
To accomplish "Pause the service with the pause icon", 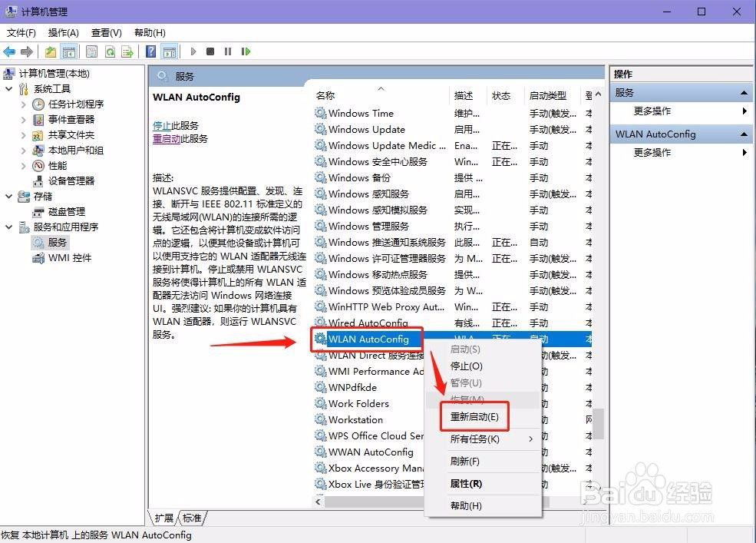I will (x=228, y=51).
